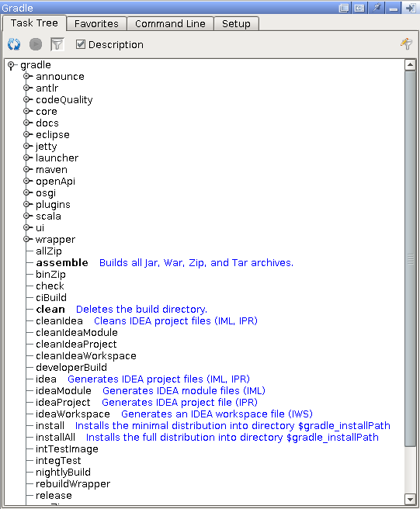Click 'Deletes the build directory.' description
The width and height of the screenshot is (420, 509).
(x=141, y=310)
